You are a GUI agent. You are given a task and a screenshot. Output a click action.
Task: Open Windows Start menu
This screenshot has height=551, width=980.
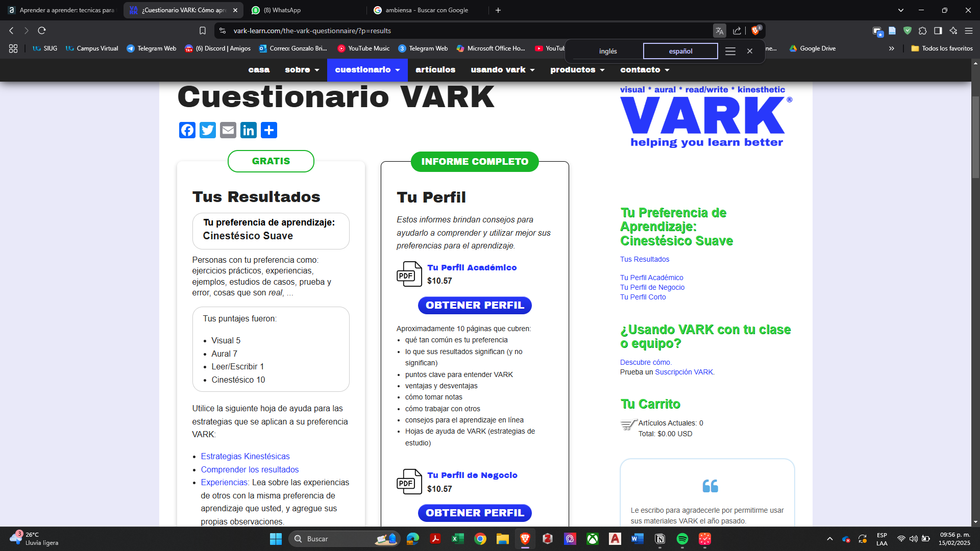276,539
